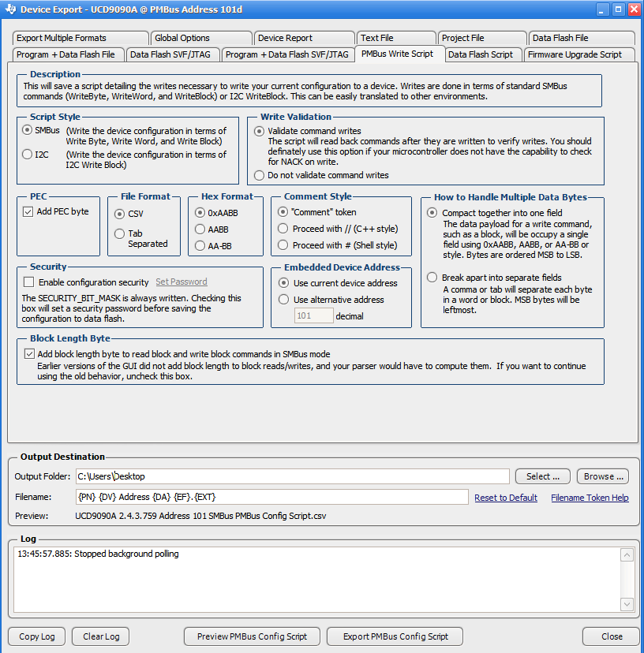Switch to the Export Multiple Formats tab
The width and height of the screenshot is (644, 653).
(80, 38)
